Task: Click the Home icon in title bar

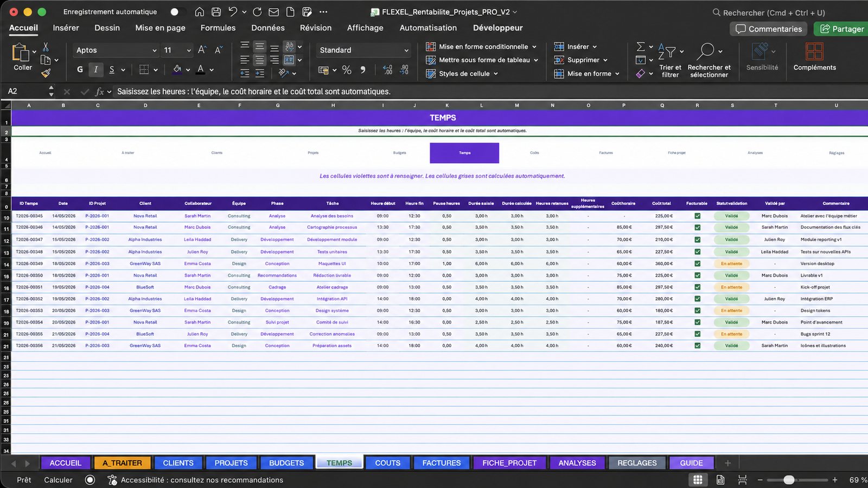Action: click(200, 12)
